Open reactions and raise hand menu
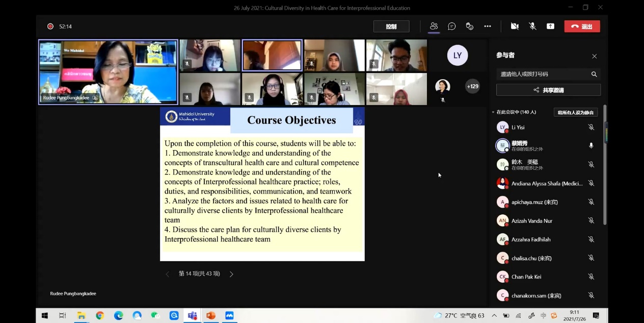Image resolution: width=644 pixels, height=323 pixels. click(x=470, y=27)
